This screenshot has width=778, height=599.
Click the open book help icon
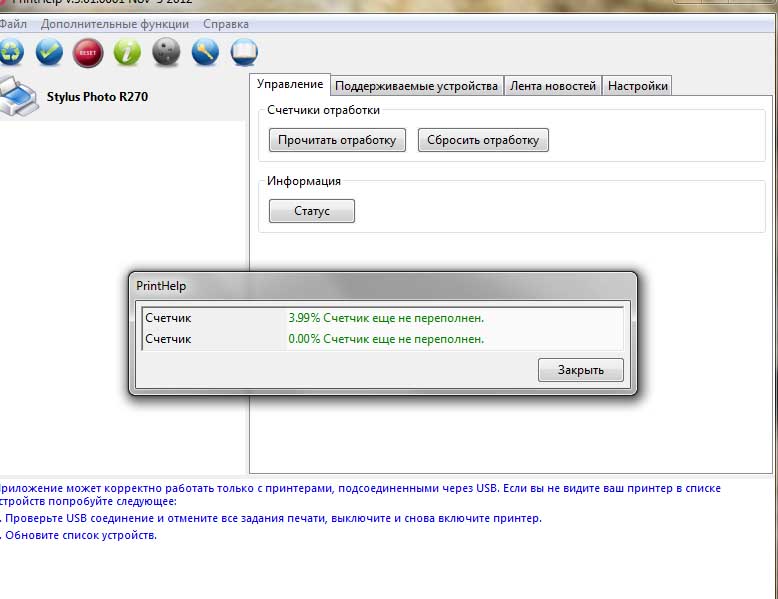click(x=244, y=52)
